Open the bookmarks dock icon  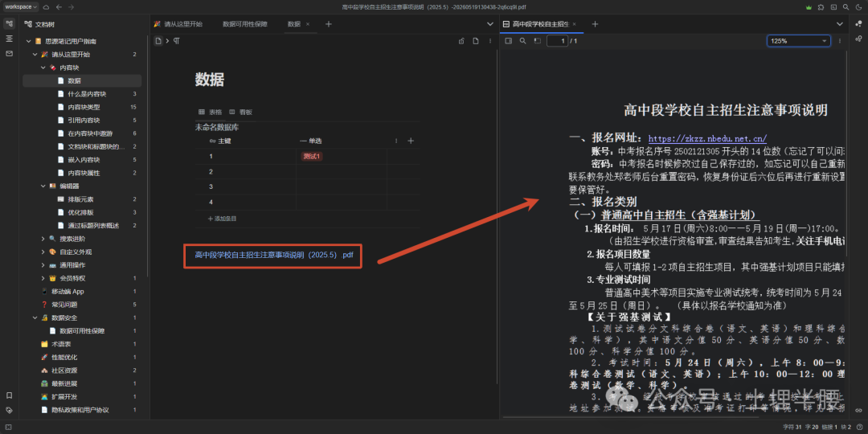(9, 395)
